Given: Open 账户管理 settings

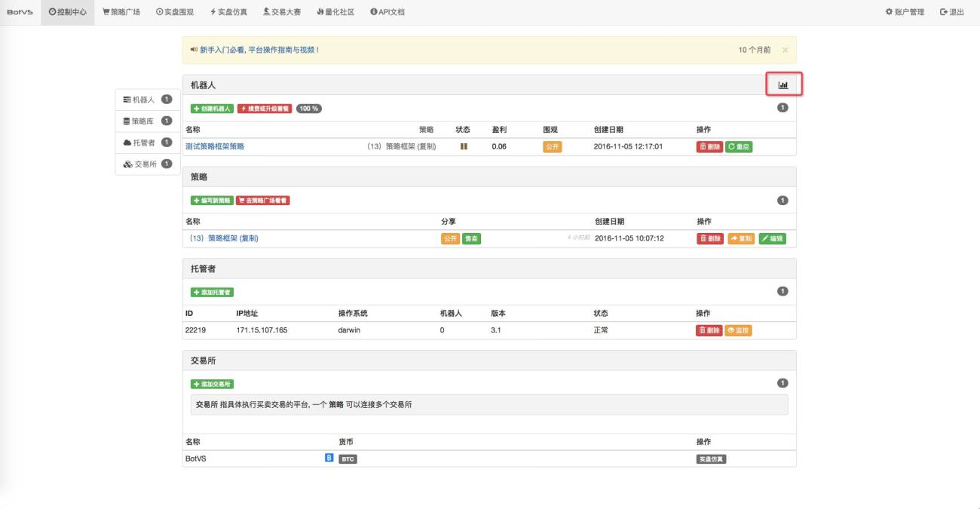Looking at the screenshot, I should [x=905, y=12].
